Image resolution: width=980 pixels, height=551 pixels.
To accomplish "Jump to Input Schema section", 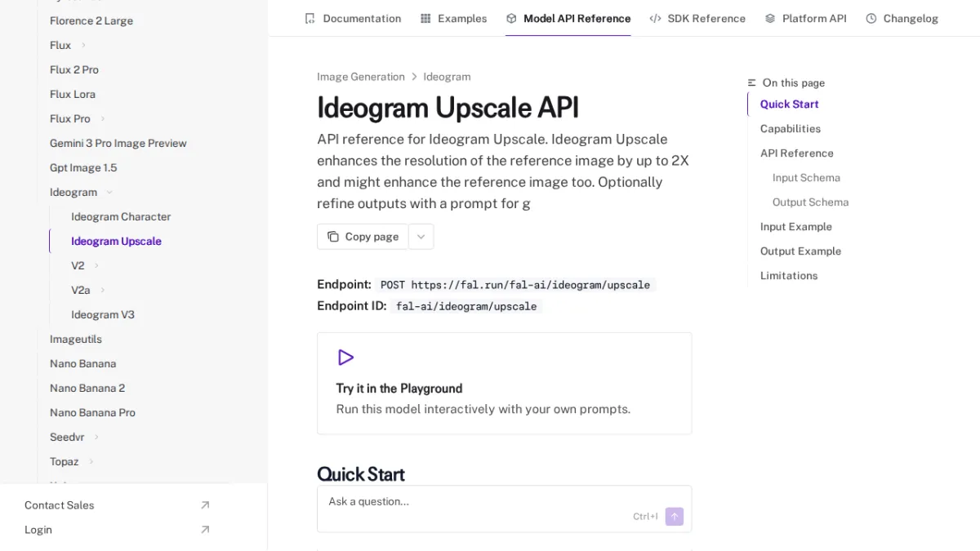I will (x=806, y=177).
